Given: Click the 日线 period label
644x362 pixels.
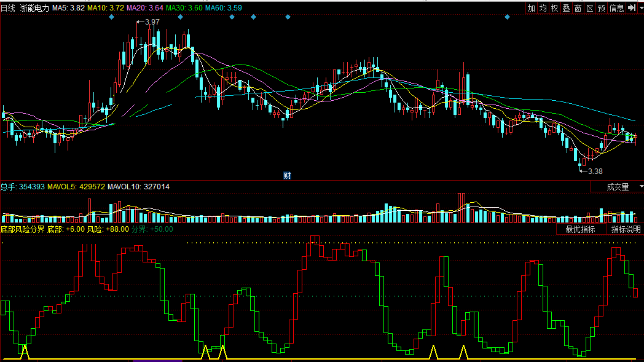Looking at the screenshot, I should tap(8, 8).
